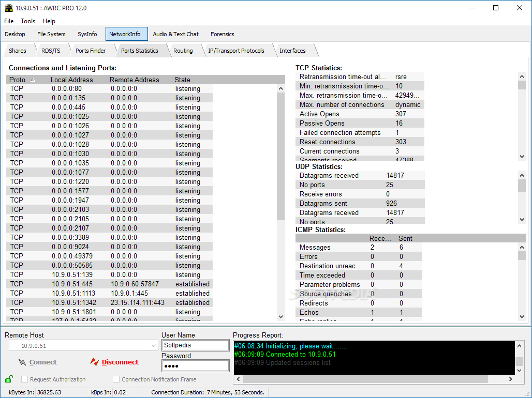Select row with local address 10.9.0.51:1113
The image size is (532, 398).
point(110,293)
